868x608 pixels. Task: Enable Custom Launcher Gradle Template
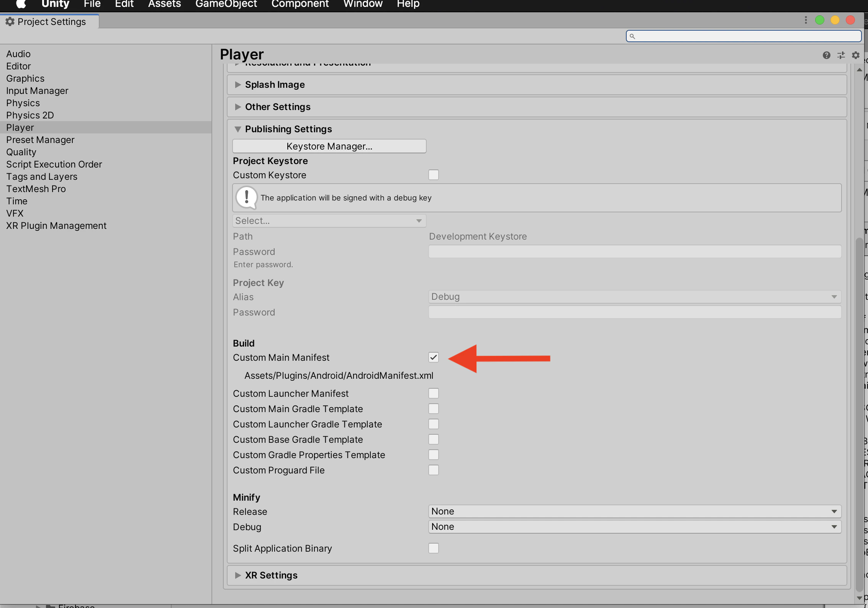click(433, 424)
